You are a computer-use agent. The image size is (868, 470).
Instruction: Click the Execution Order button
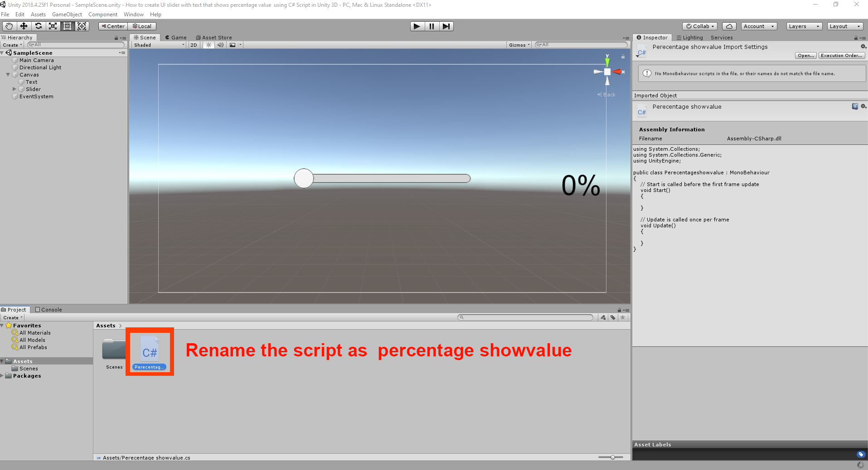coord(841,55)
